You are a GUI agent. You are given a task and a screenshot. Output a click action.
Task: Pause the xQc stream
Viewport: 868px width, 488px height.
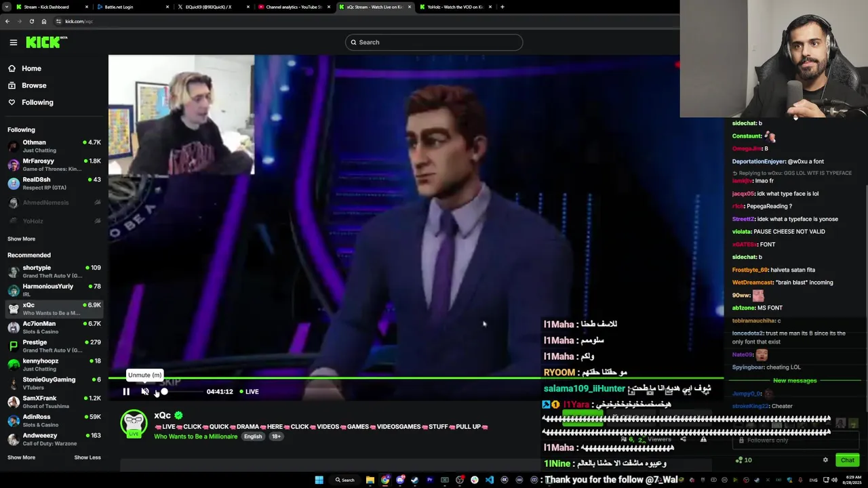126,392
